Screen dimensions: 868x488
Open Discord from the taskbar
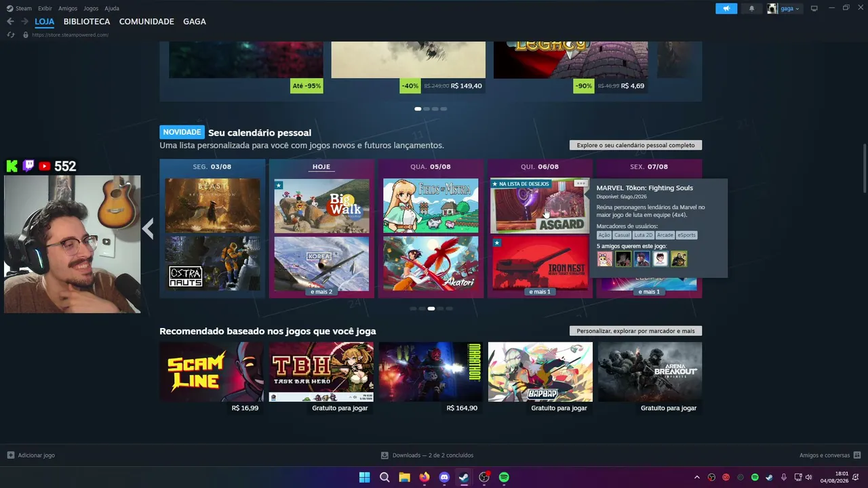coord(444,477)
